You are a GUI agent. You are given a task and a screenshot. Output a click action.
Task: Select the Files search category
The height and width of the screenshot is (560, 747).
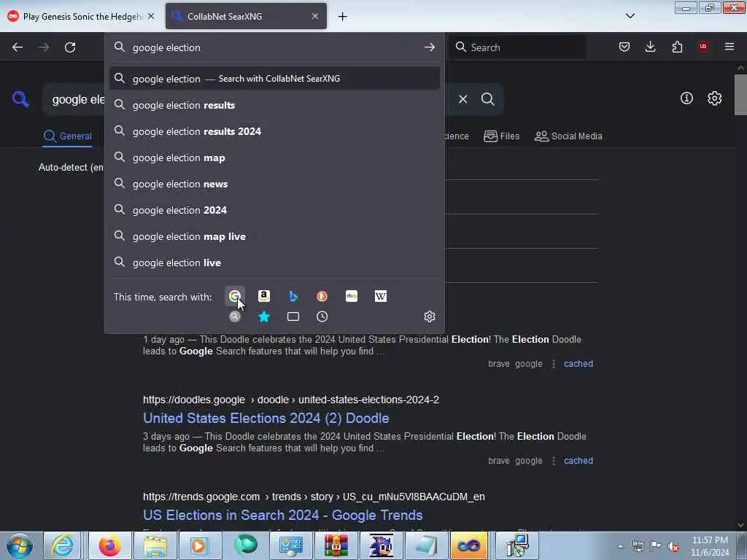(502, 136)
